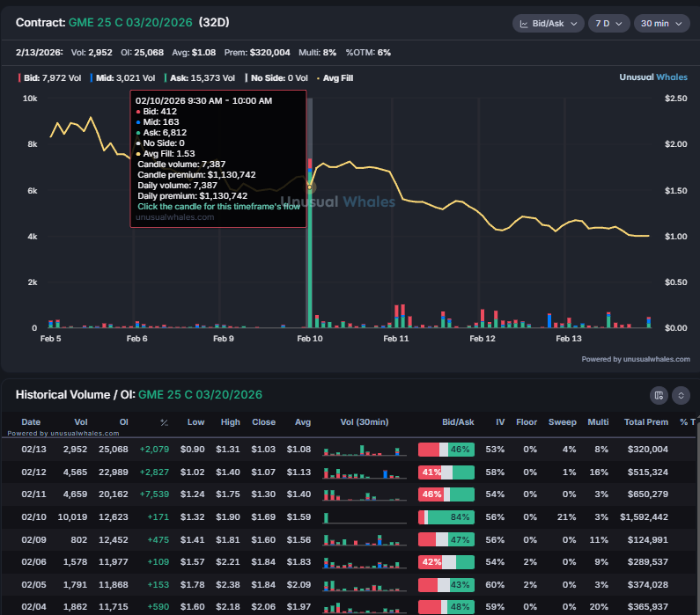Click the IV column header
This screenshot has width=700, height=615.
pyautogui.click(x=500, y=422)
